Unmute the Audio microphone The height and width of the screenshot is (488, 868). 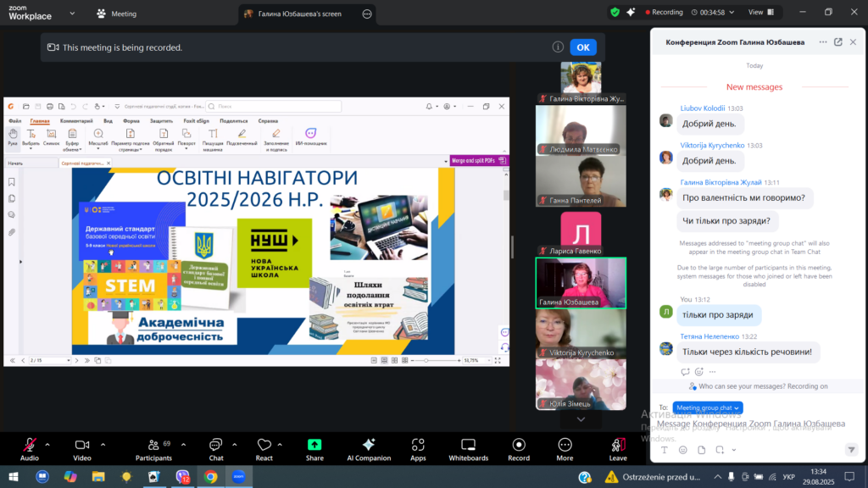[30, 449]
